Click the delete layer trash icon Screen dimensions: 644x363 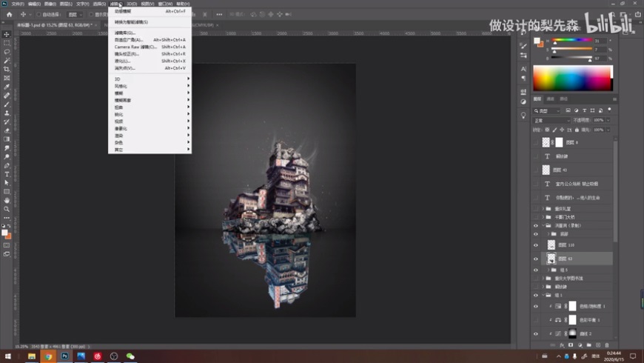coord(607,344)
